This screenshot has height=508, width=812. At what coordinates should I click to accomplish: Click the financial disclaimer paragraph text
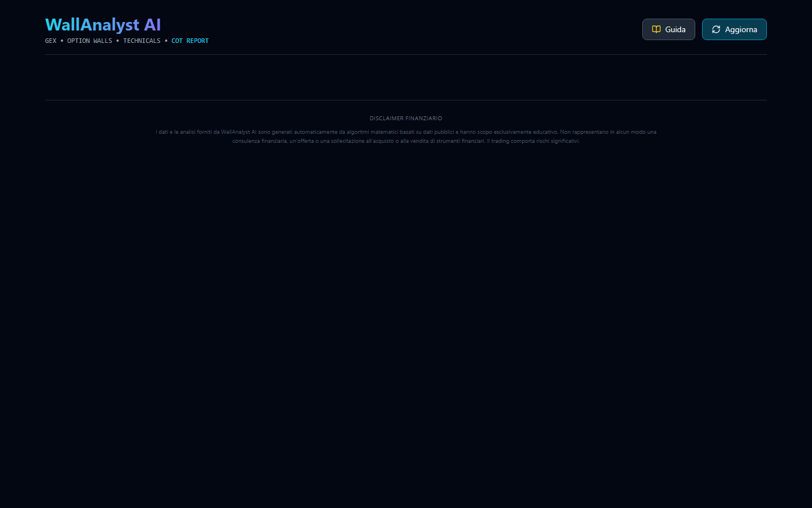(x=405, y=136)
